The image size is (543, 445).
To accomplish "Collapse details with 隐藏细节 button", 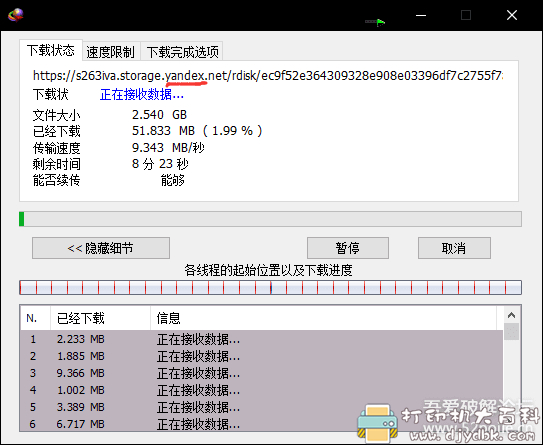I will click(101, 248).
